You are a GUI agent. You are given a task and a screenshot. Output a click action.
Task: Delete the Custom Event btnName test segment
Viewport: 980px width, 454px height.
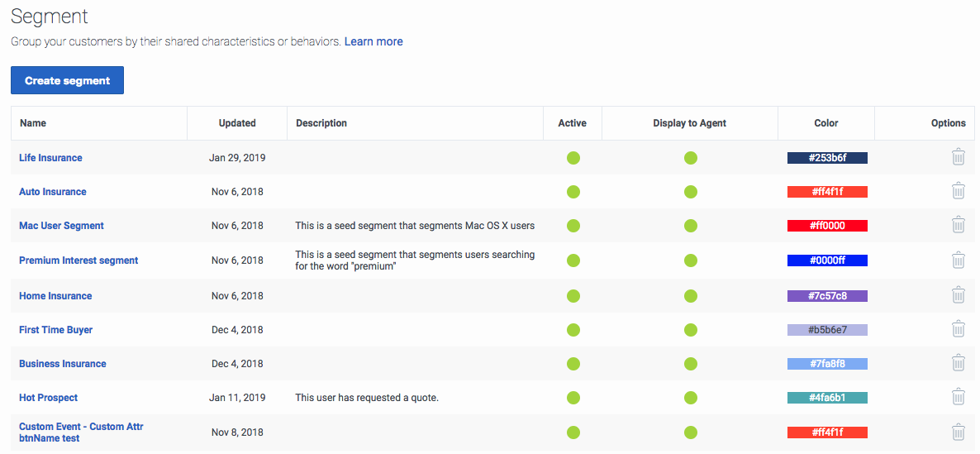(959, 432)
